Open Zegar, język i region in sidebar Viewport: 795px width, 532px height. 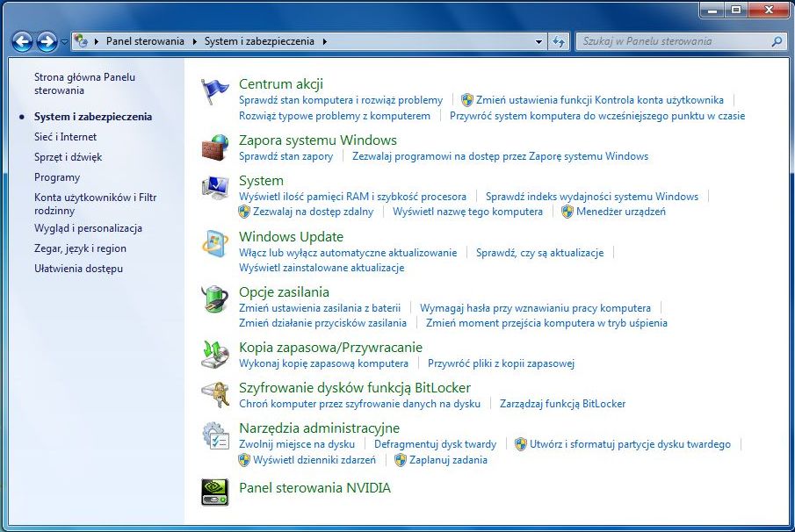[80, 248]
